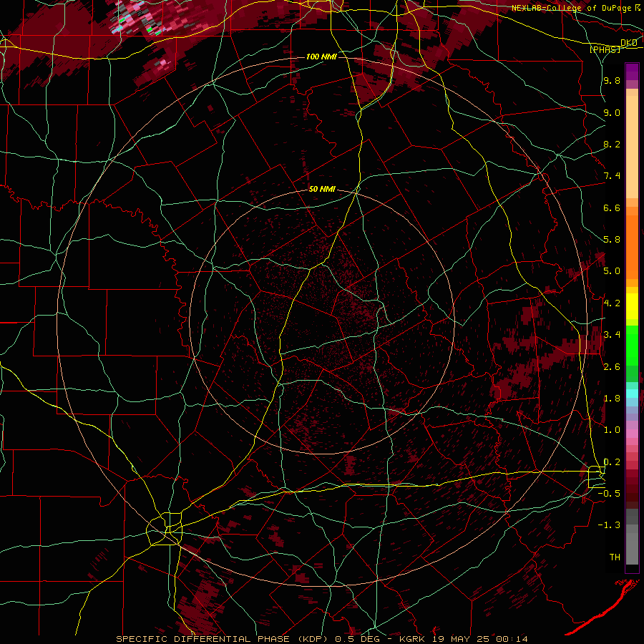The height and width of the screenshot is (644, 644).
Task: Click the -0.5 color scale value
Action: [609, 494]
